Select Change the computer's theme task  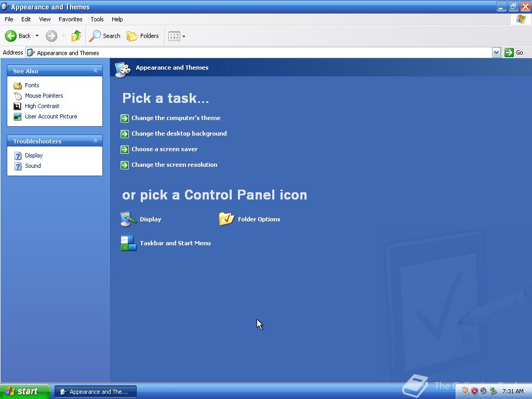(176, 118)
